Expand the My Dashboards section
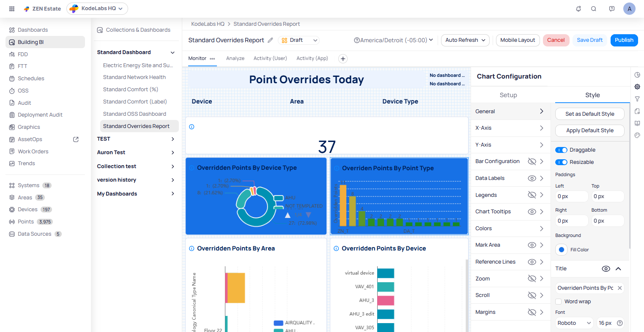Viewport: 644px width, 332px height. click(173, 194)
